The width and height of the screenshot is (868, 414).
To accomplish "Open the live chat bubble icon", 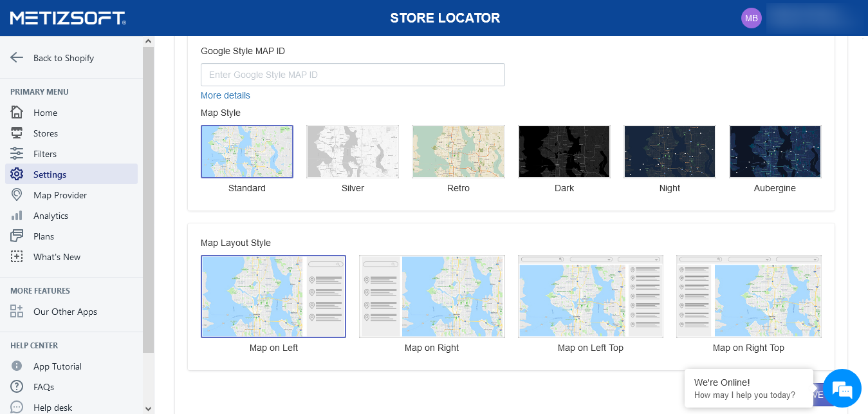I will point(842,388).
